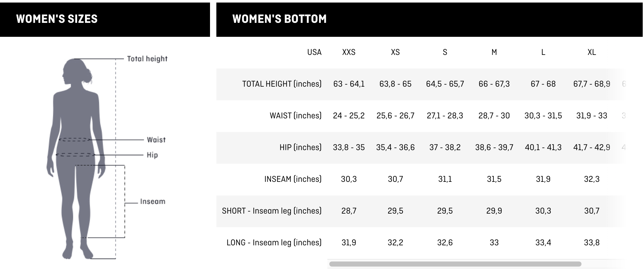
Task: Click the TOTAL HEIGHT (inches) row label
Action: click(x=282, y=84)
